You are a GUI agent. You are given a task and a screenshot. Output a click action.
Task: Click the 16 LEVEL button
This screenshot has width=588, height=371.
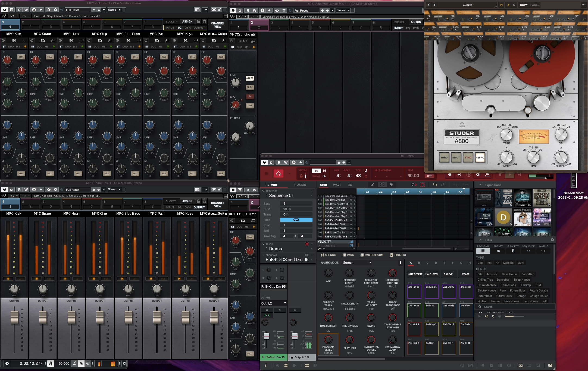449,274
